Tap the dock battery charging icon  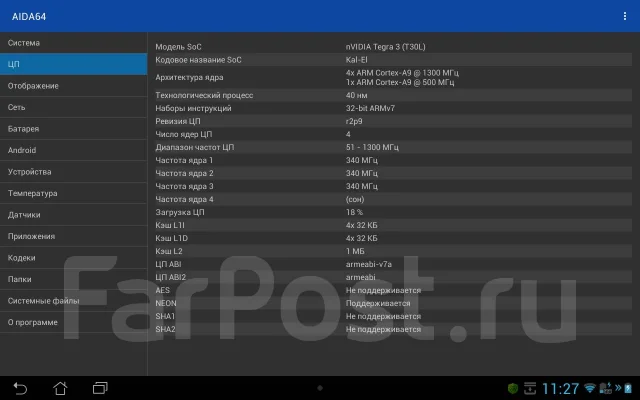point(606,388)
